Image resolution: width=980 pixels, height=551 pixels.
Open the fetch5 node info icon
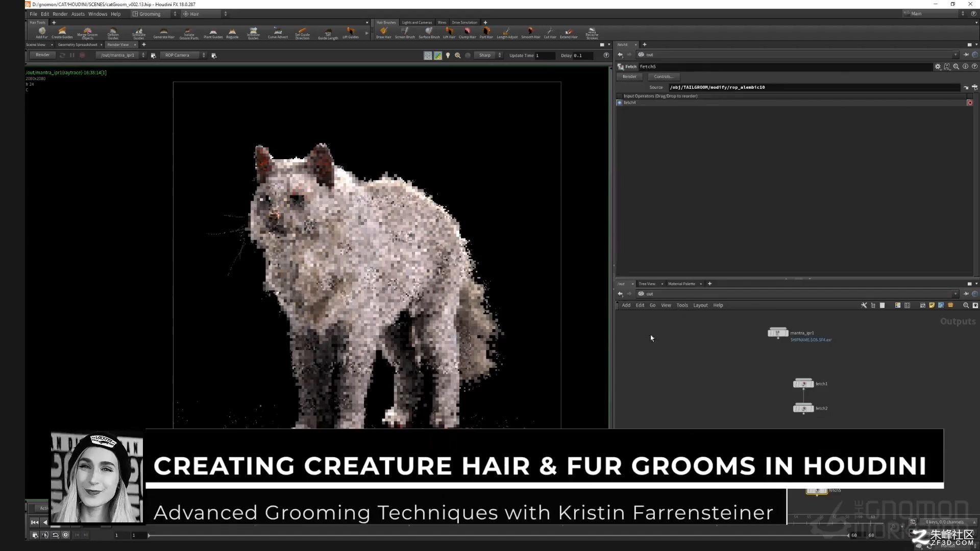(x=965, y=66)
